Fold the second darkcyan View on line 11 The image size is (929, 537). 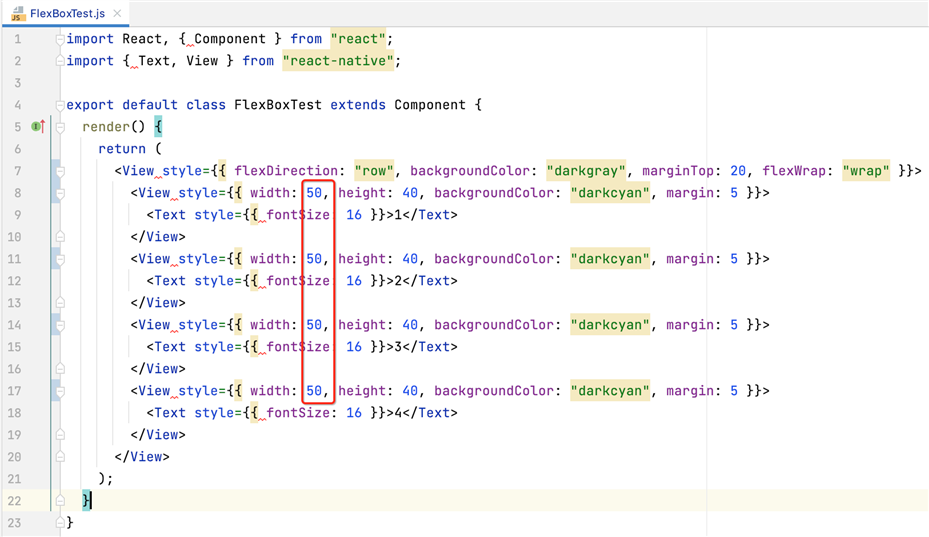[60, 259]
